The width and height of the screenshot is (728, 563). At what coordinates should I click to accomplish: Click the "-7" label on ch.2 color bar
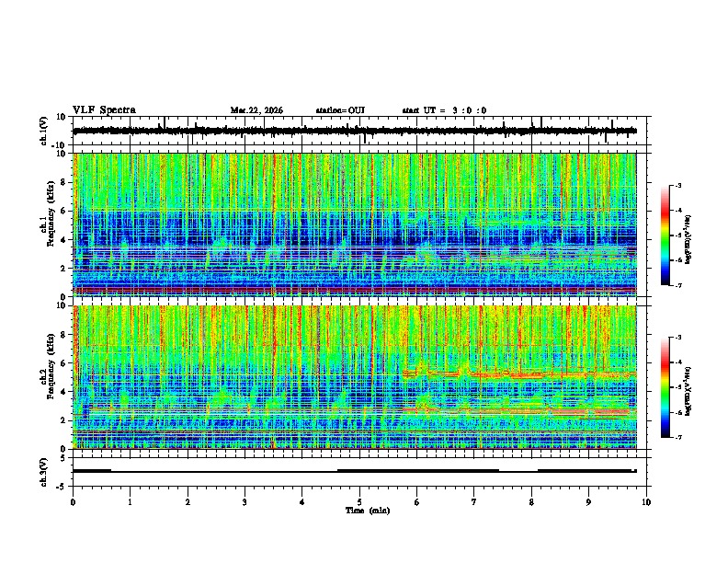pyautogui.click(x=677, y=437)
